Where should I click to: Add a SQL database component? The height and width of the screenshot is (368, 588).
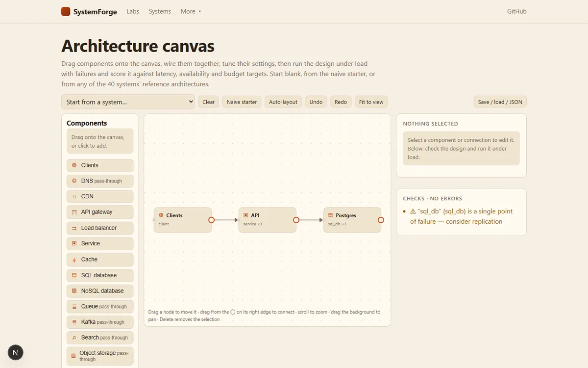[x=100, y=275]
